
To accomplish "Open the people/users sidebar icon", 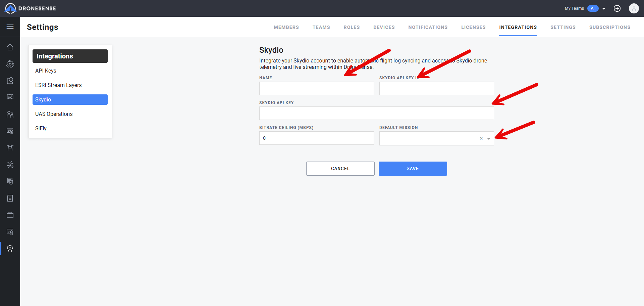I will point(10,114).
